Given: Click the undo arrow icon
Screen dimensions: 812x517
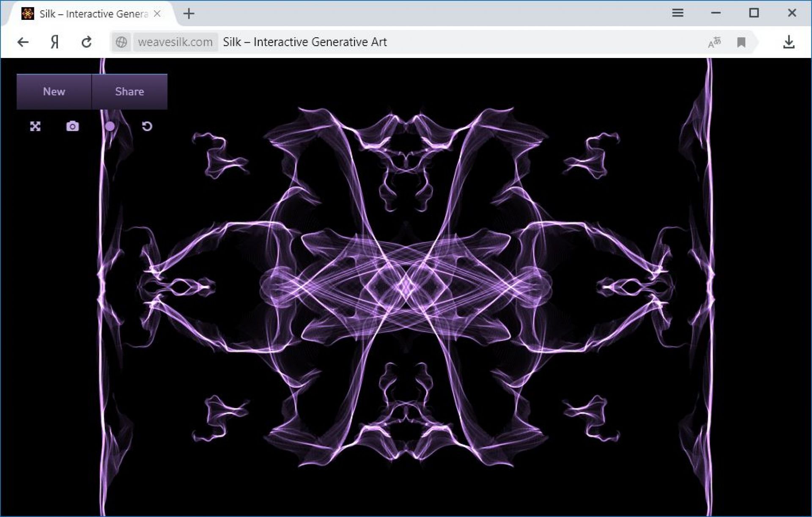Looking at the screenshot, I should (x=147, y=126).
